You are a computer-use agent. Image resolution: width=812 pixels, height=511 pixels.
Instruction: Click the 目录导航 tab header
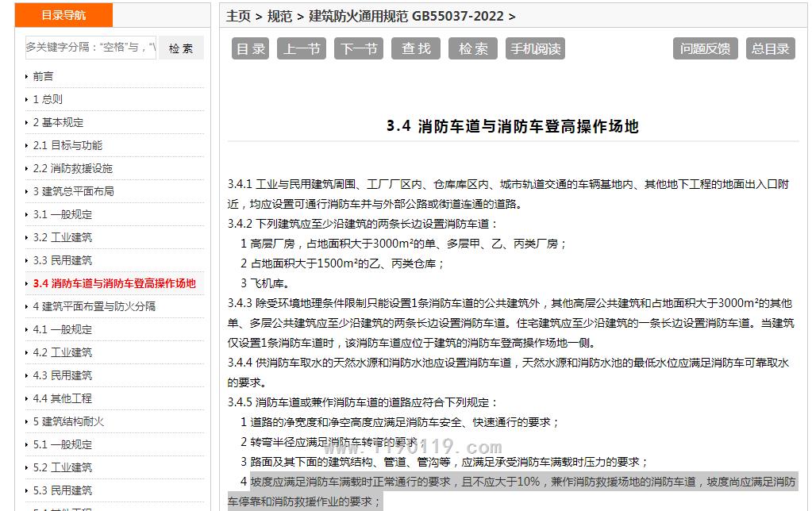point(63,15)
